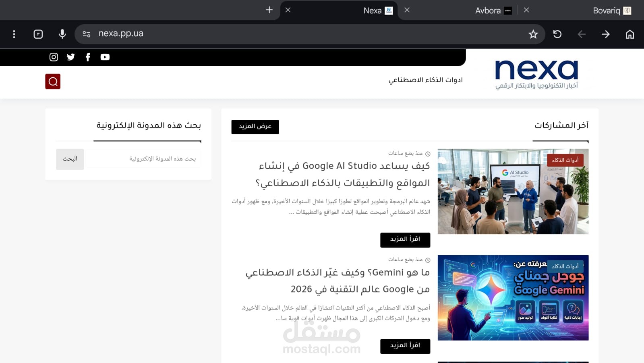
Task: Open the ادوات الذكاء الاصطناعي menu item
Action: point(426,80)
